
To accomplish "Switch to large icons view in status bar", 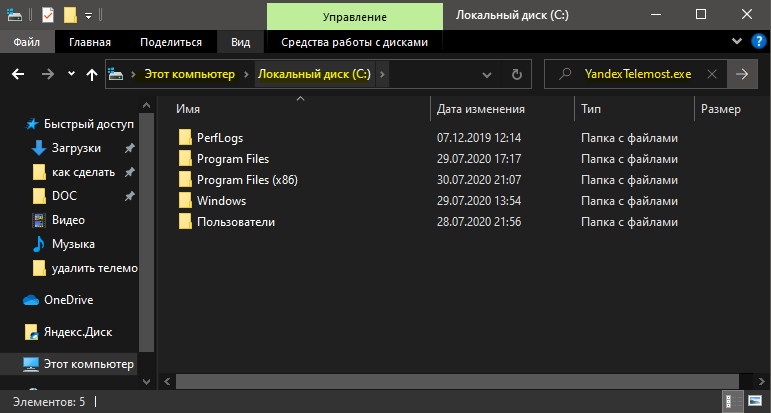I will 755,401.
